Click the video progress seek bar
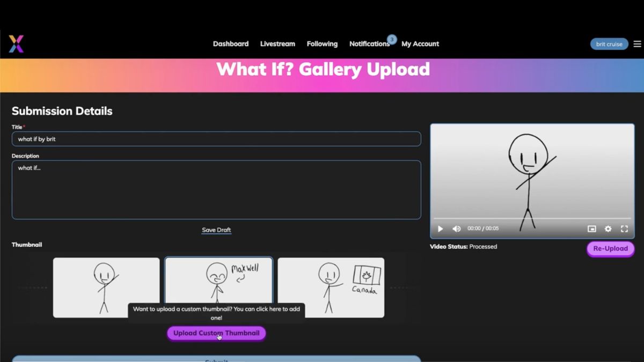The image size is (644, 362). click(531, 220)
